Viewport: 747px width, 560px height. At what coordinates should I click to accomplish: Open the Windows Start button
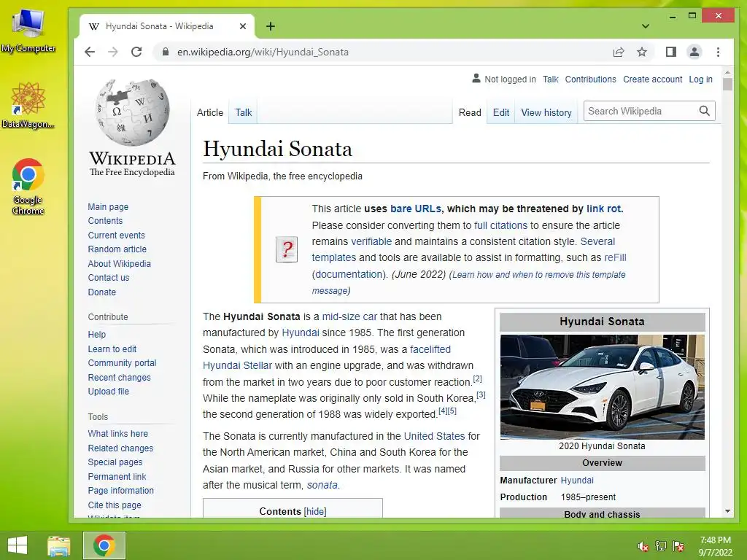click(18, 545)
